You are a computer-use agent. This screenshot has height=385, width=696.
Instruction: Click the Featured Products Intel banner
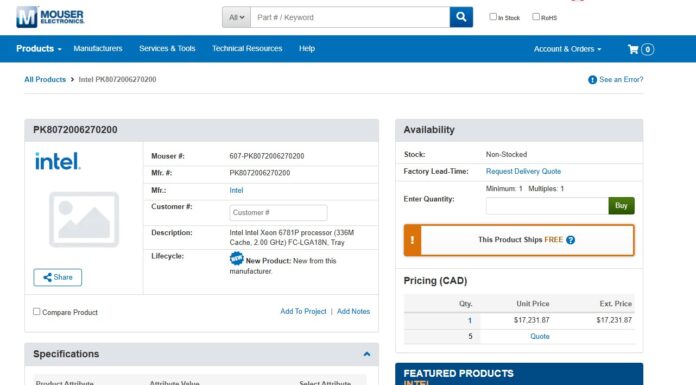tap(519, 374)
